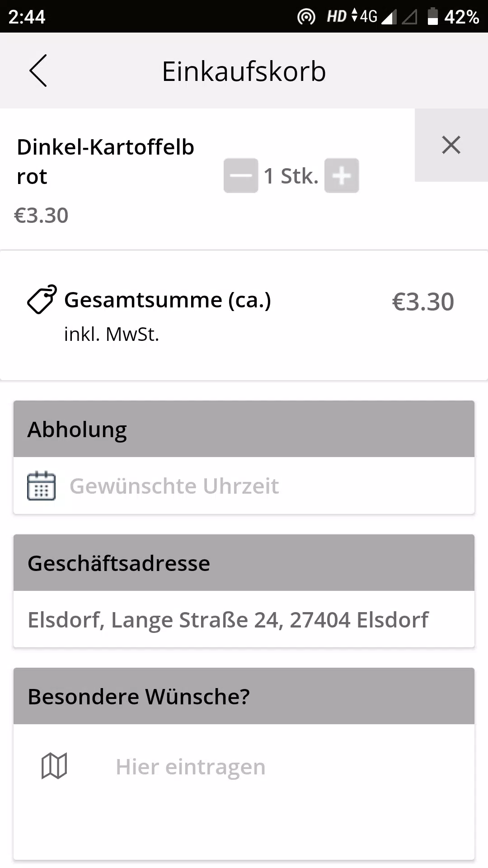
Task: Tap the hotspot icon in status bar
Action: point(306,17)
